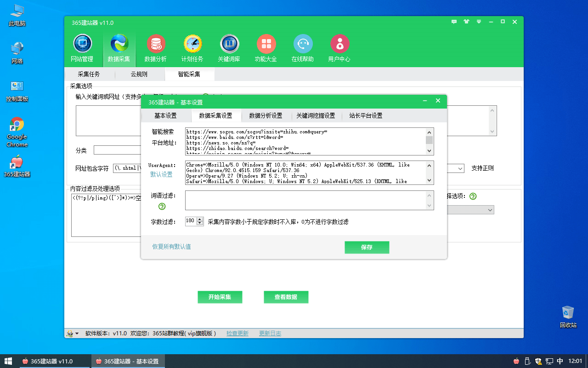Screen dimensions: 588x368
Task: Click the USB device tray icon
Action: [x=527, y=361]
